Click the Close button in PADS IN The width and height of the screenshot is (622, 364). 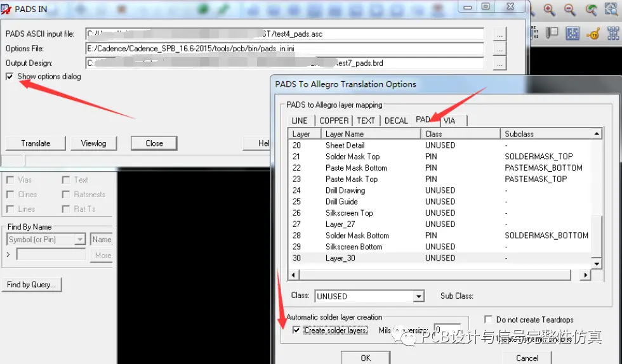(154, 143)
